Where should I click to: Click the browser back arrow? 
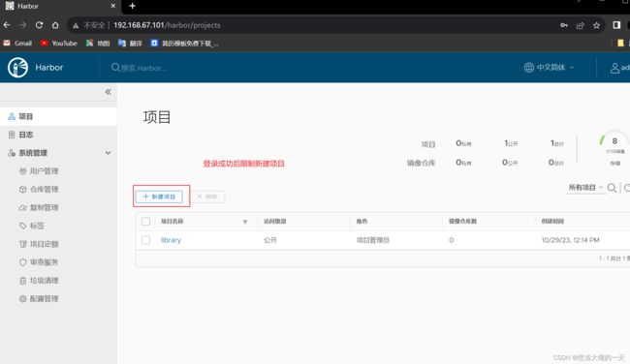click(7, 25)
